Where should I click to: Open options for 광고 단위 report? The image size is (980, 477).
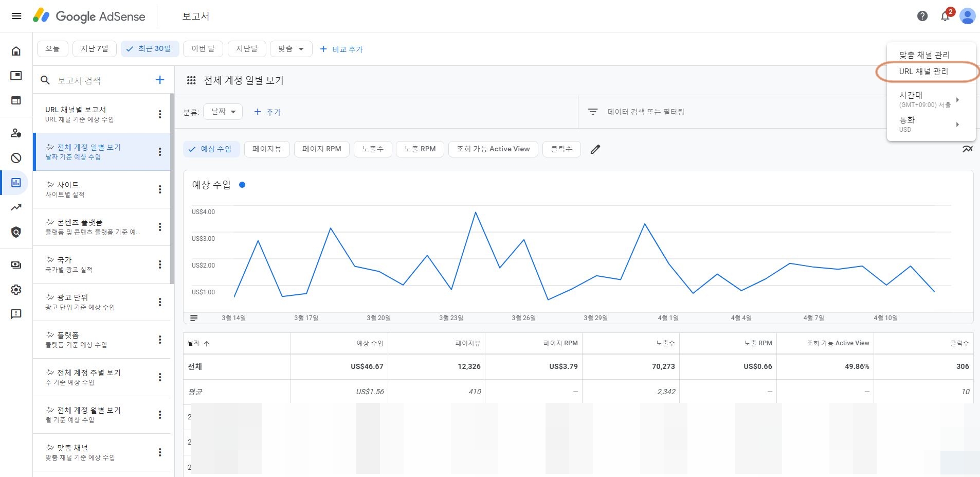click(160, 302)
